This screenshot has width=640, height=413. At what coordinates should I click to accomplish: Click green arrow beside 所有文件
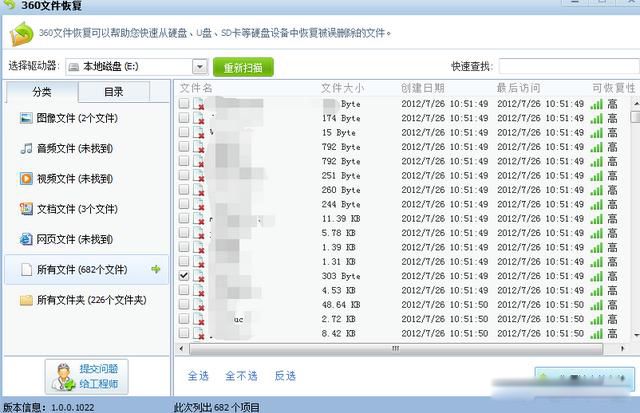coord(156,269)
